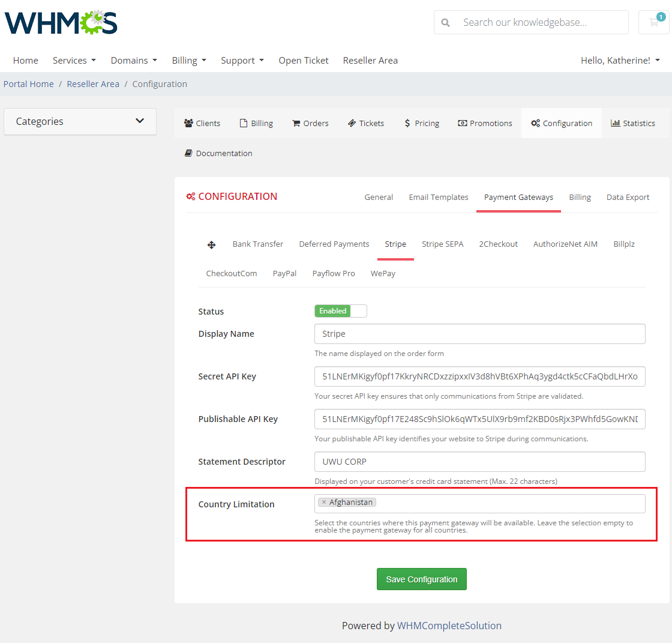
Task: Open the Services dropdown menu
Action: (x=74, y=61)
